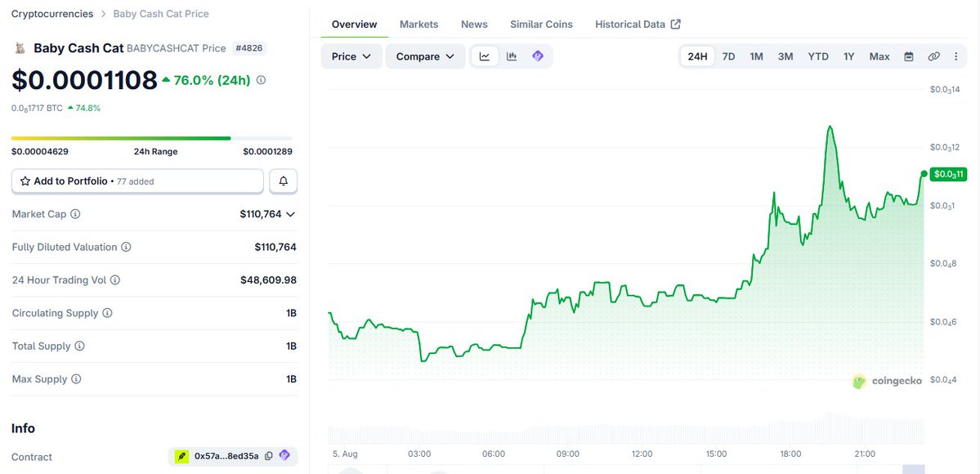Click the 18:00 time axis label

point(790,454)
